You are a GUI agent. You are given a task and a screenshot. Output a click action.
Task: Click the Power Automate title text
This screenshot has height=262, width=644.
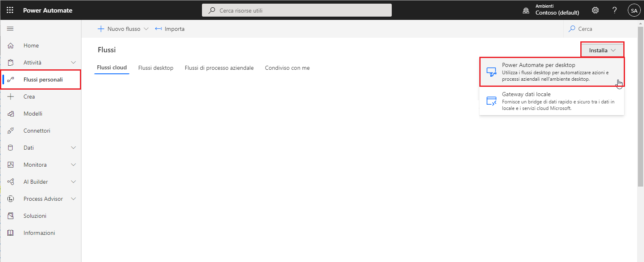click(x=47, y=11)
